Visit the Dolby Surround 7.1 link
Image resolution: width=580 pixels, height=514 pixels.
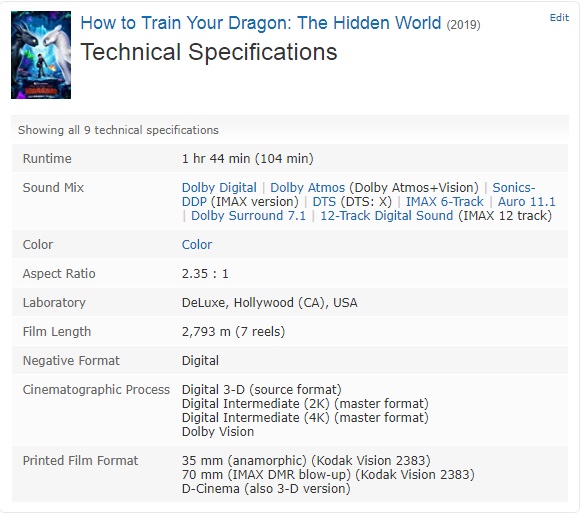pyautogui.click(x=248, y=216)
